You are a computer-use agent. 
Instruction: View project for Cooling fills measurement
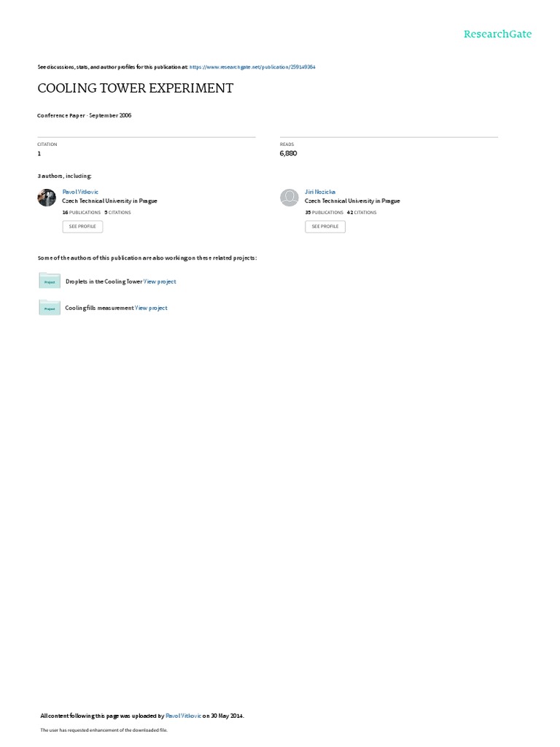152,309
